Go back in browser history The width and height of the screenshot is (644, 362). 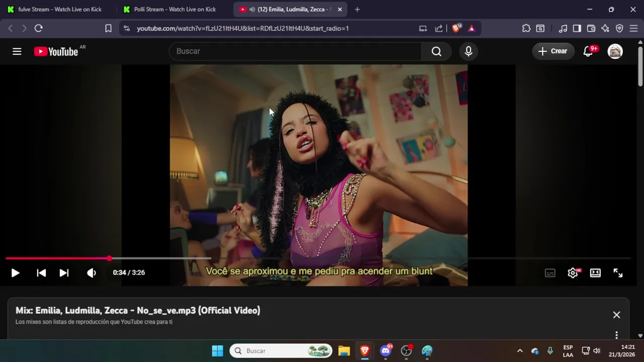11,29
